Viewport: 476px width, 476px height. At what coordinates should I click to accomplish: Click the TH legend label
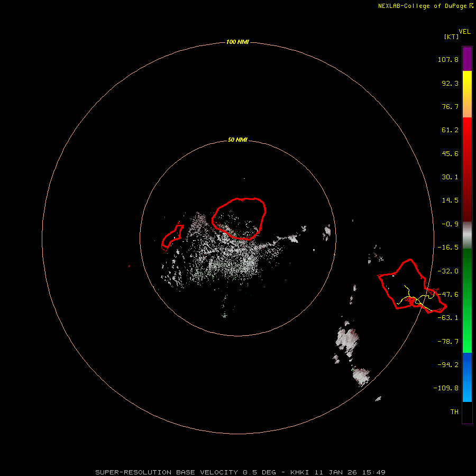(454, 411)
